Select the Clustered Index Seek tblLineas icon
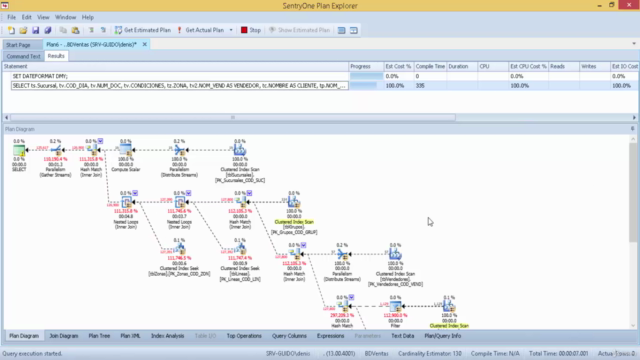Screen dimensions: 640x360 240,249
